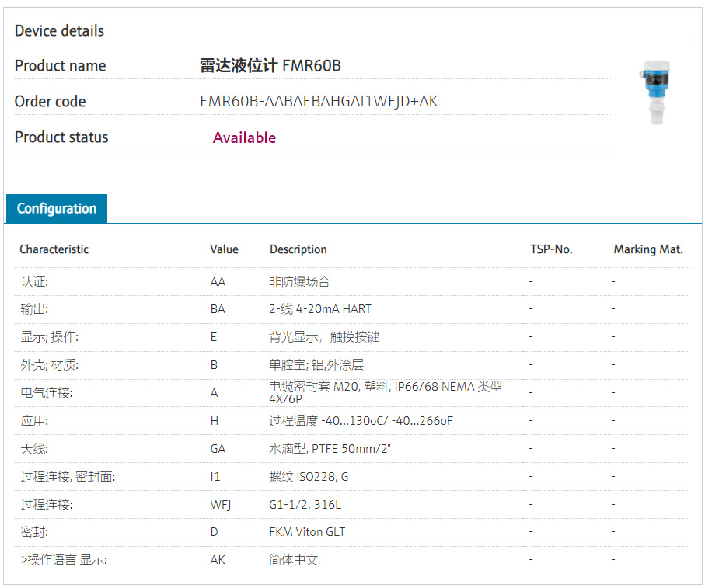Select the 密封 characteristic label

(34, 532)
